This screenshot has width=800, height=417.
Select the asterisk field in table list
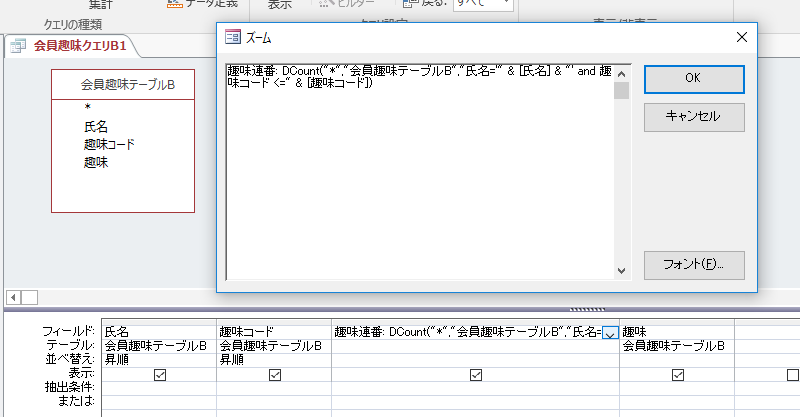pos(88,108)
